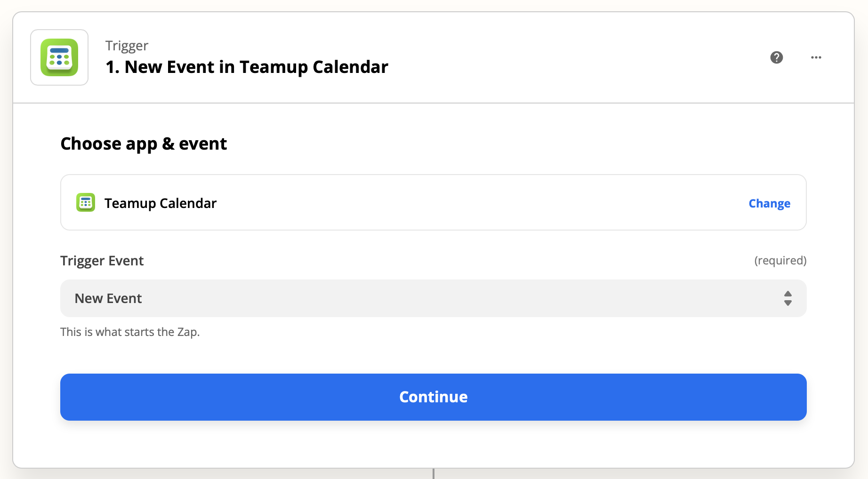Click Change to pick another app
Screen dimensions: 868x479
(x=769, y=203)
